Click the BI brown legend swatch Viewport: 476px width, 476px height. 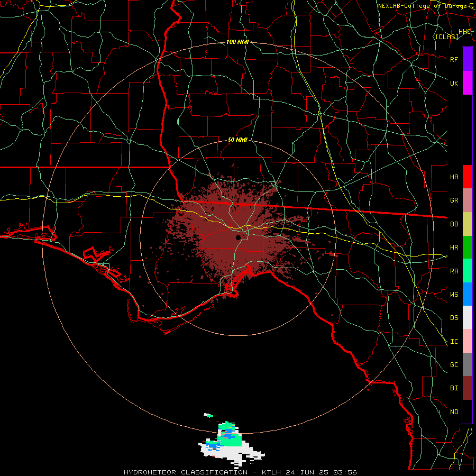point(467,388)
